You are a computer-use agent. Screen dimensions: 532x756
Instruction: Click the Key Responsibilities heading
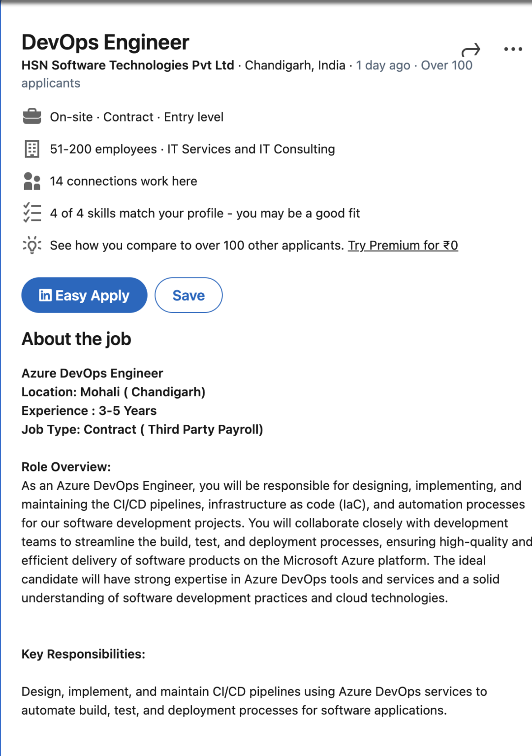83,654
